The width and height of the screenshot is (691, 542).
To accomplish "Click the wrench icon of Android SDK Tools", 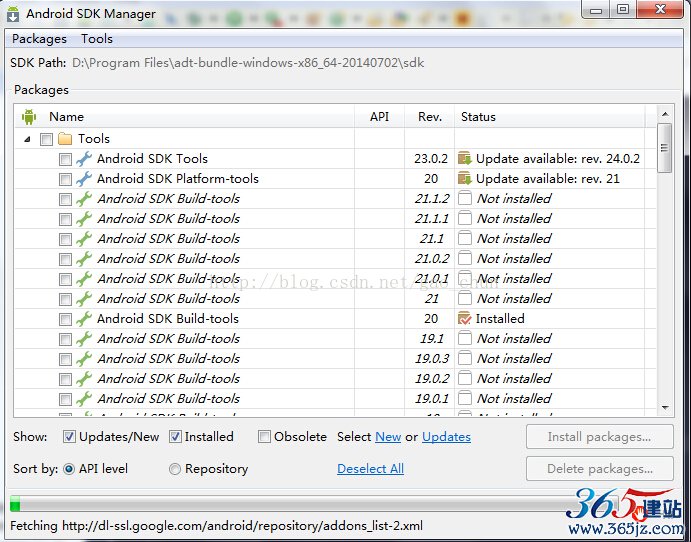I will [84, 159].
